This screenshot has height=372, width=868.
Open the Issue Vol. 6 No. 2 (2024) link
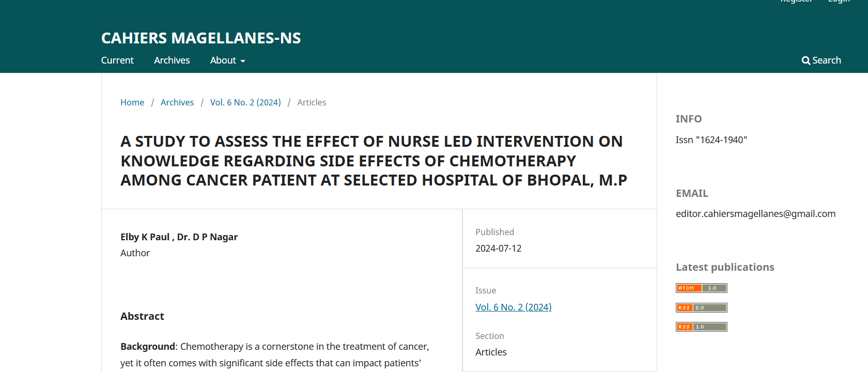click(x=514, y=307)
